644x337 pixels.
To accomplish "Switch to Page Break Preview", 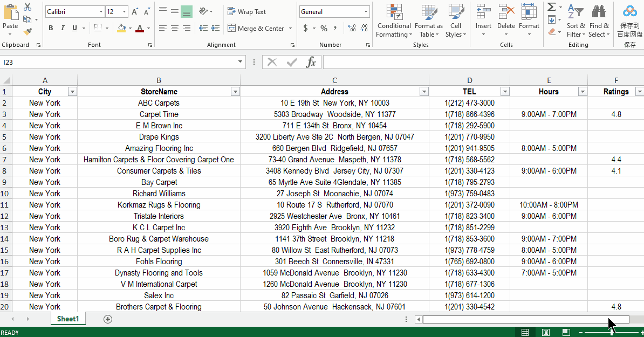I will [566, 333].
